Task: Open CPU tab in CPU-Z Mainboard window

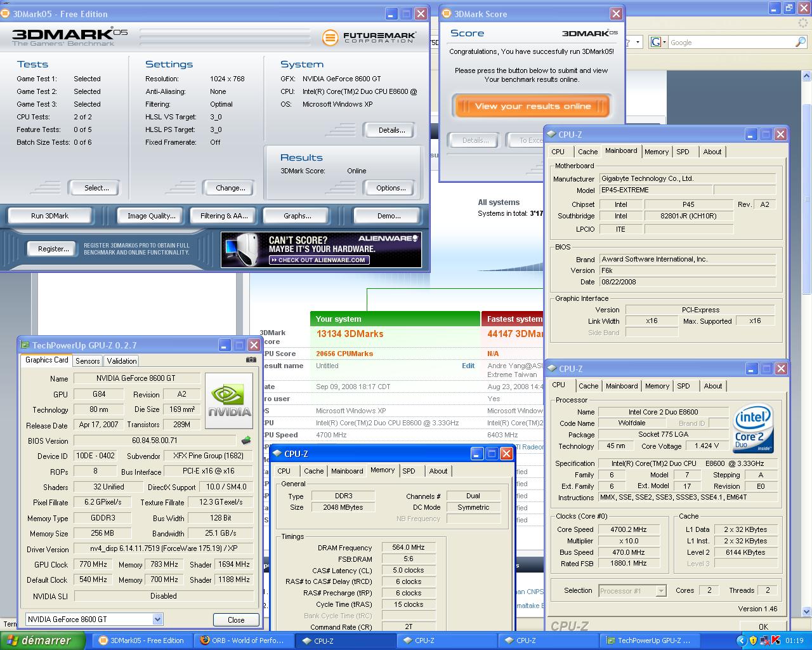Action: click(558, 152)
